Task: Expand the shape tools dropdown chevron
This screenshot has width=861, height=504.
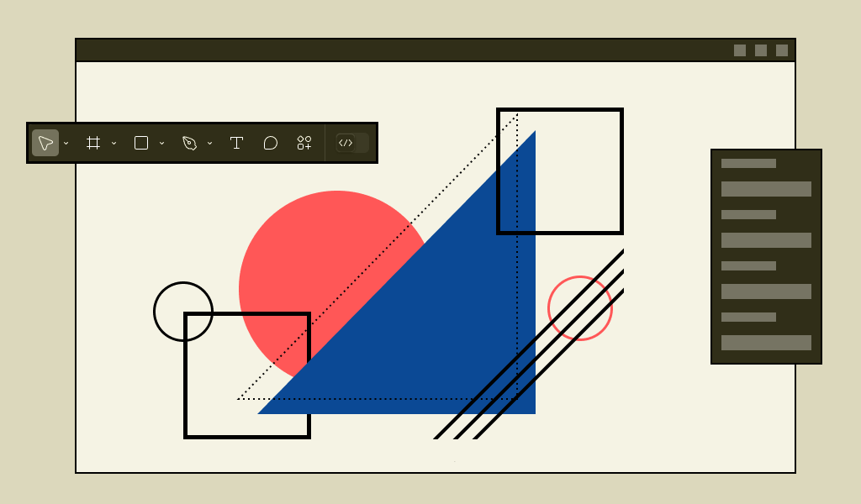Action: click(161, 143)
